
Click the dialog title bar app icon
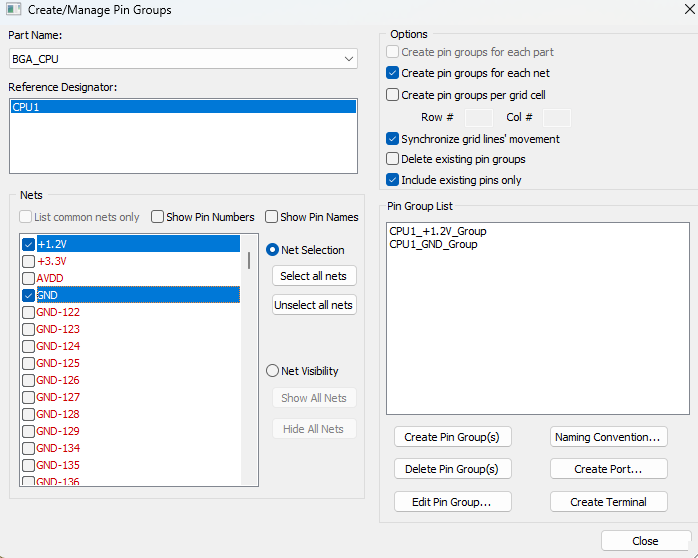[x=14, y=10]
